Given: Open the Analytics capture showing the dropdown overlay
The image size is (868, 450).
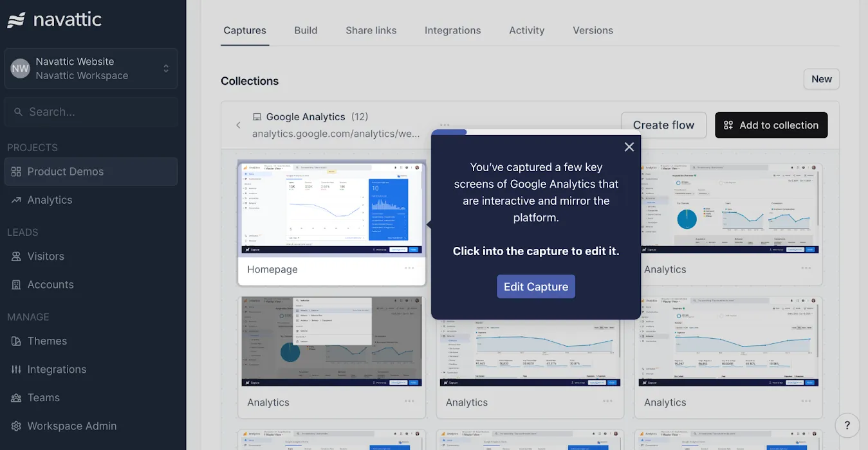Looking at the screenshot, I should [331, 341].
